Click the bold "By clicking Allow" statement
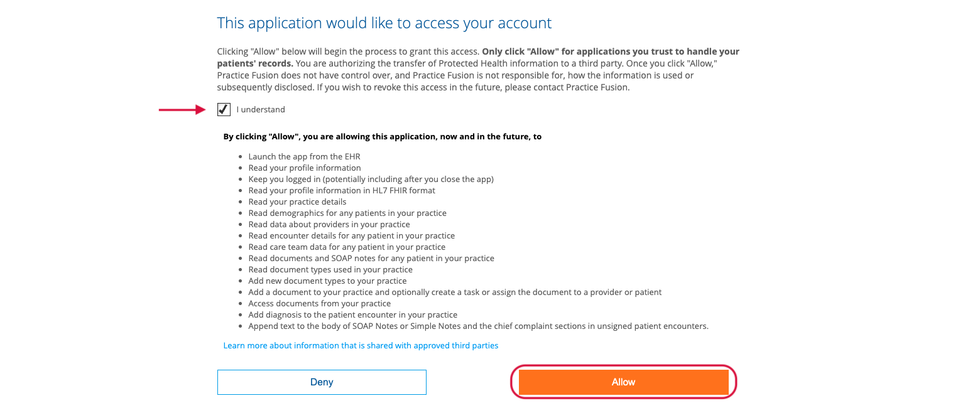 [x=382, y=136]
